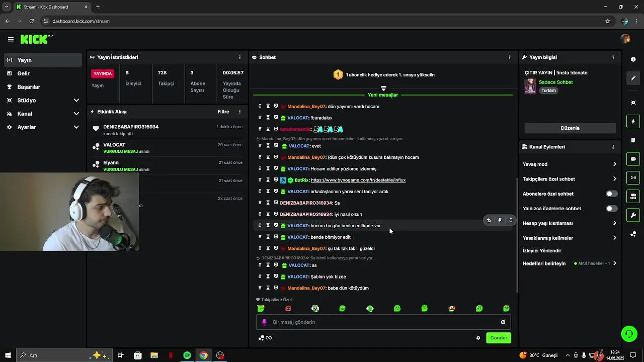Viewport: 644px width, 362px height.
Task: Ban user on 'baba dün kötüydüm' row
Action: (276, 288)
